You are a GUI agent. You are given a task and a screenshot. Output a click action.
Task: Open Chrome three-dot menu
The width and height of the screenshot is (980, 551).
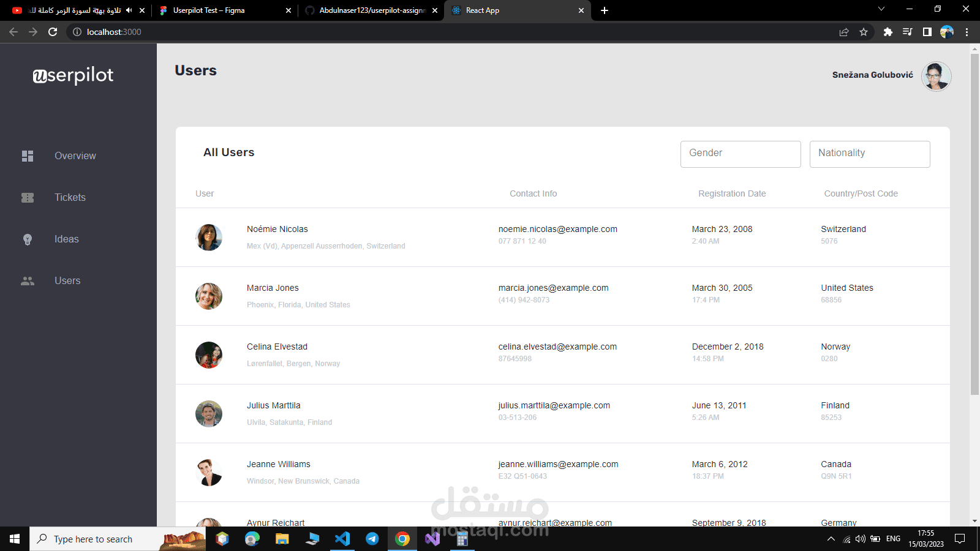(967, 32)
